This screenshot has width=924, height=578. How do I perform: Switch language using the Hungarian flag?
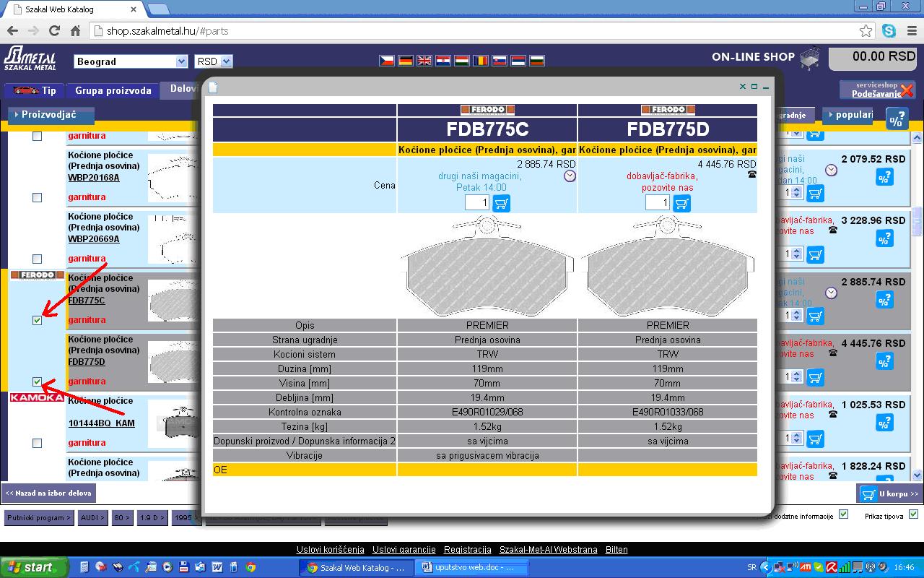click(462, 61)
